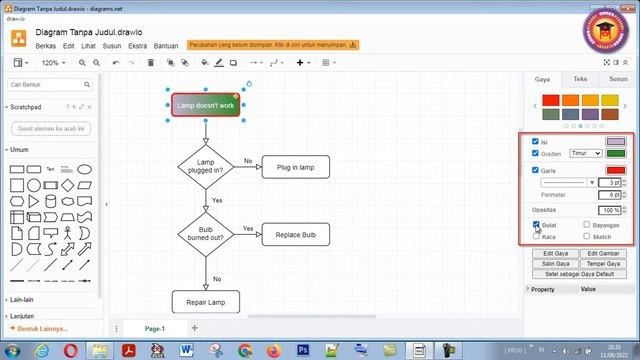Open Firefox from the taskbar

point(274,350)
